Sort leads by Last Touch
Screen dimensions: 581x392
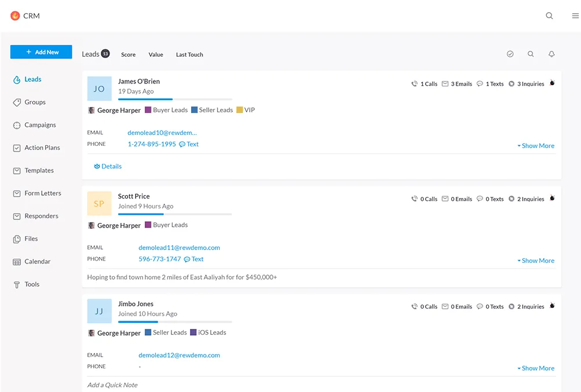pos(189,54)
